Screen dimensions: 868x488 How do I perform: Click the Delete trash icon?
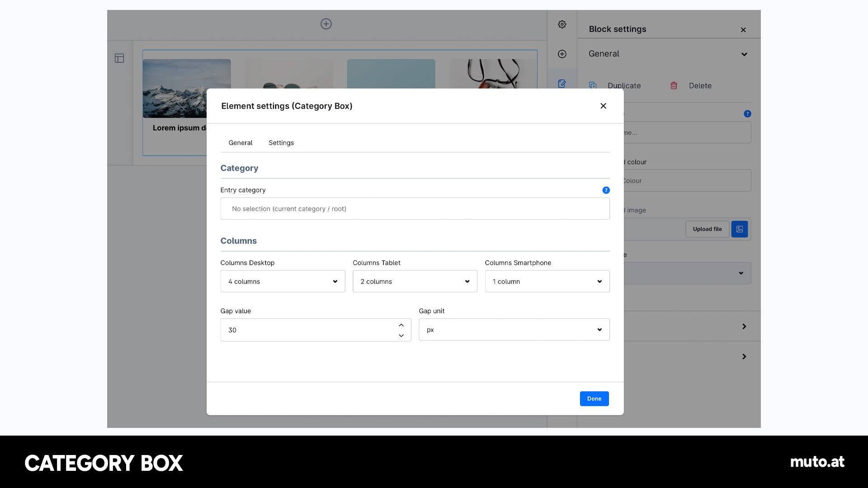pyautogui.click(x=674, y=85)
